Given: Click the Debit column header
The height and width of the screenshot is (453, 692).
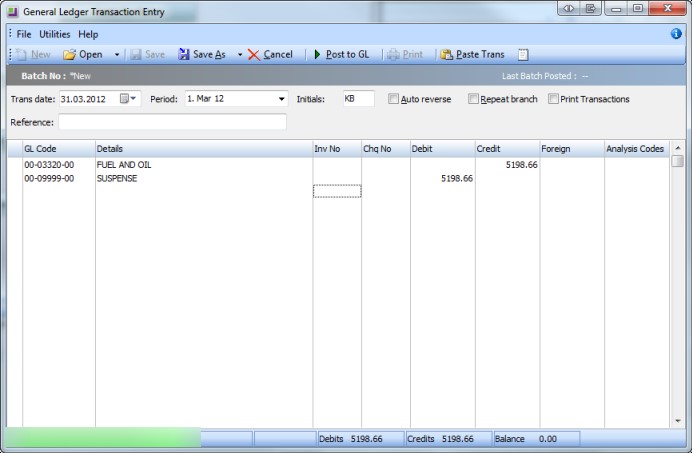Looking at the screenshot, I should point(443,149).
